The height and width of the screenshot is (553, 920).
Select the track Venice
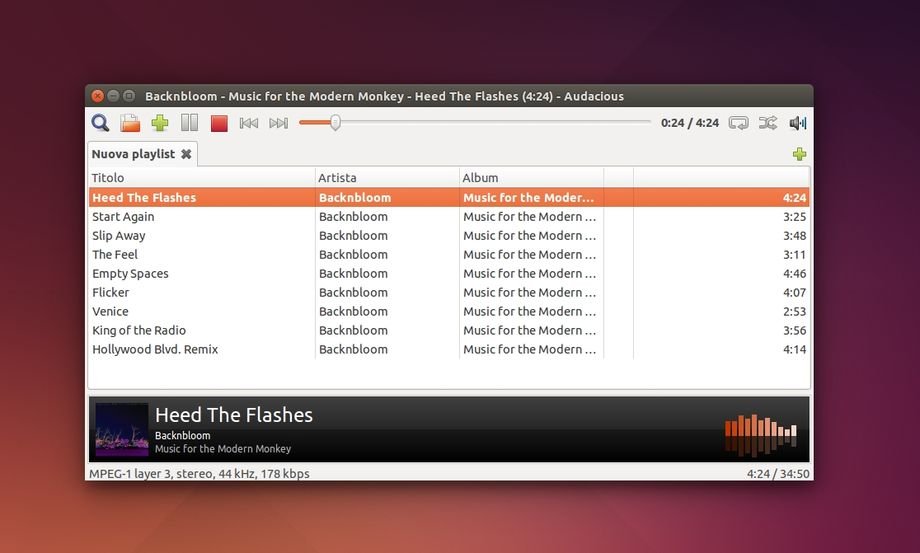tap(449, 311)
